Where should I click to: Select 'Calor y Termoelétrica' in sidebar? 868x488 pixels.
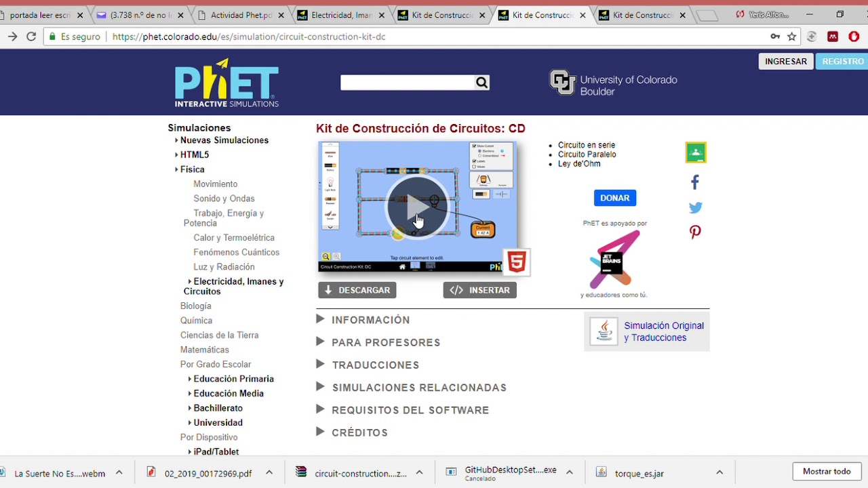tap(234, 238)
